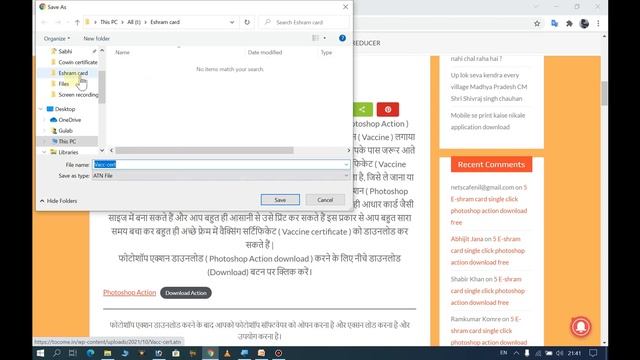
Task: Select This PC in the navigation tree
Action: pyautogui.click(x=67, y=141)
